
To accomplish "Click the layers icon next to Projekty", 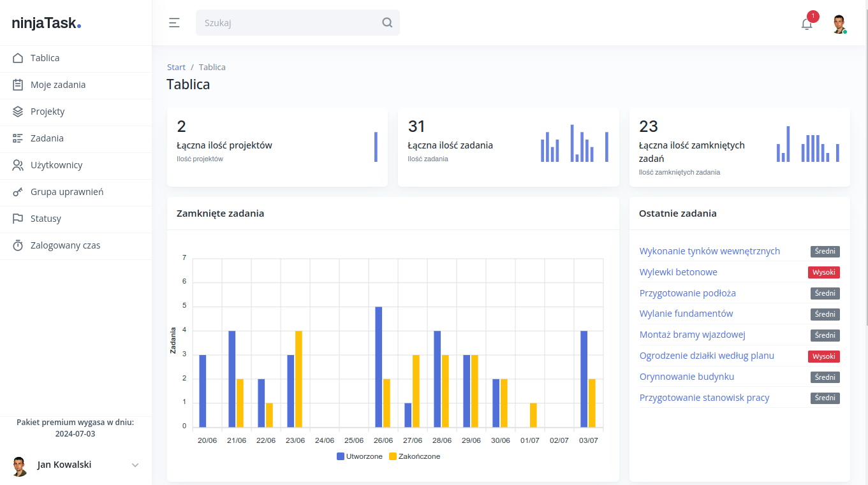I will coord(18,112).
